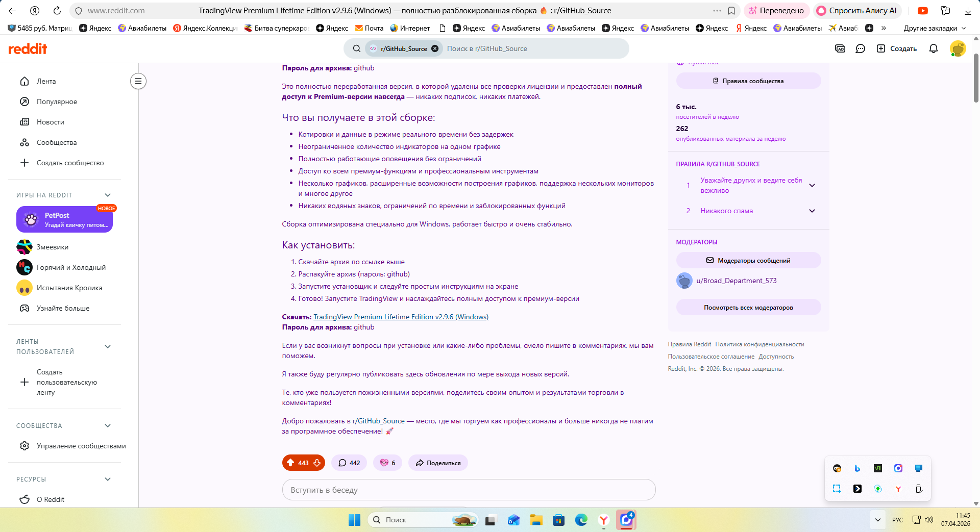Screen dimensions: 980x532
Task: Open Reddit notifications bell
Action: click(x=934, y=48)
